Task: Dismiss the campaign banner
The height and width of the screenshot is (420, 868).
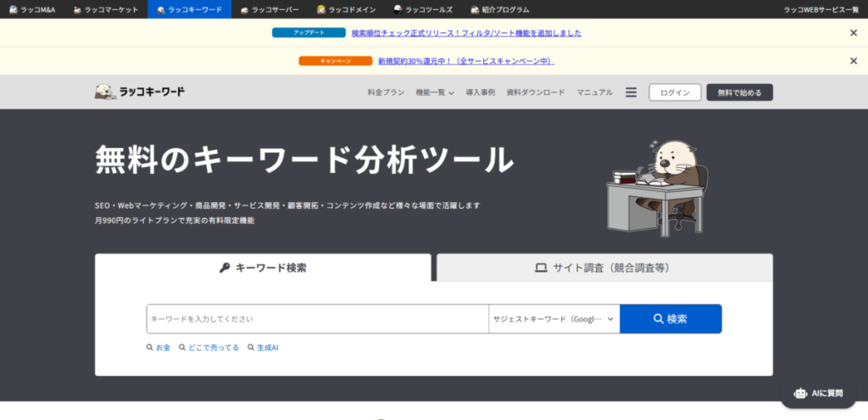Action: click(853, 61)
